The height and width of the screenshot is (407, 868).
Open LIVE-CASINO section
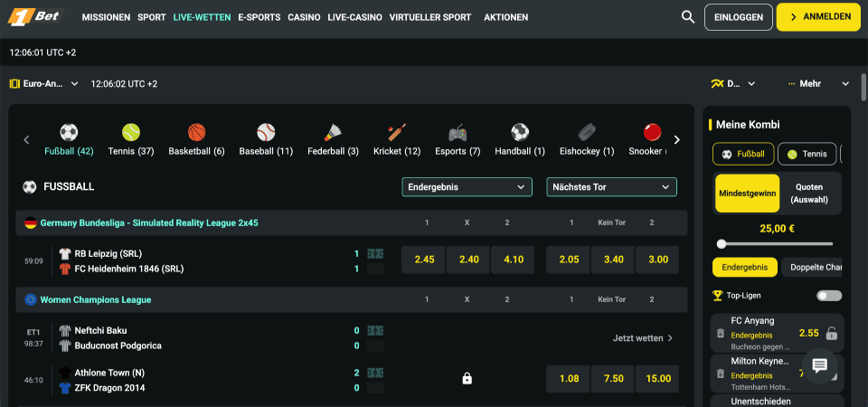(354, 17)
